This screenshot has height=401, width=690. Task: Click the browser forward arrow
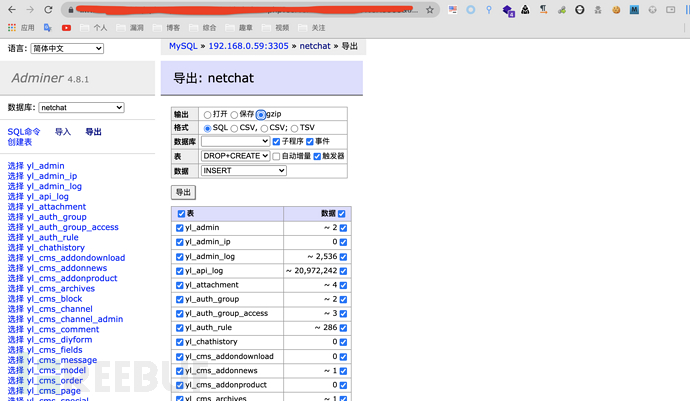pos(30,9)
